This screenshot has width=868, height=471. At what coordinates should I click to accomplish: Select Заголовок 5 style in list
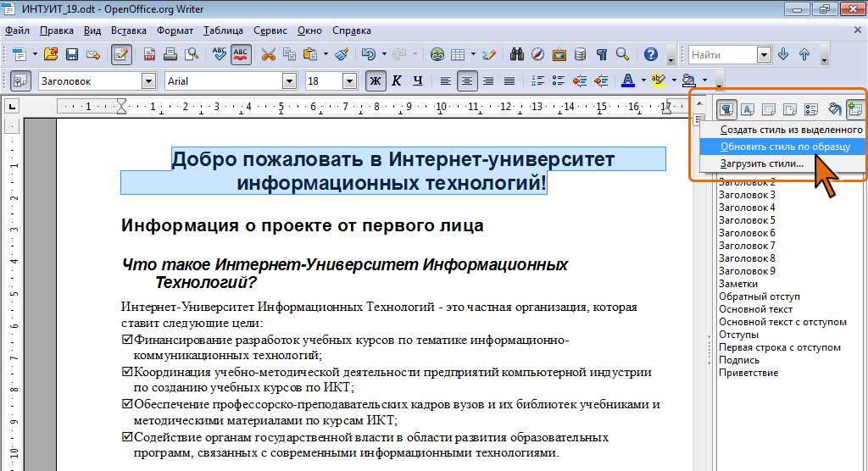click(x=747, y=220)
